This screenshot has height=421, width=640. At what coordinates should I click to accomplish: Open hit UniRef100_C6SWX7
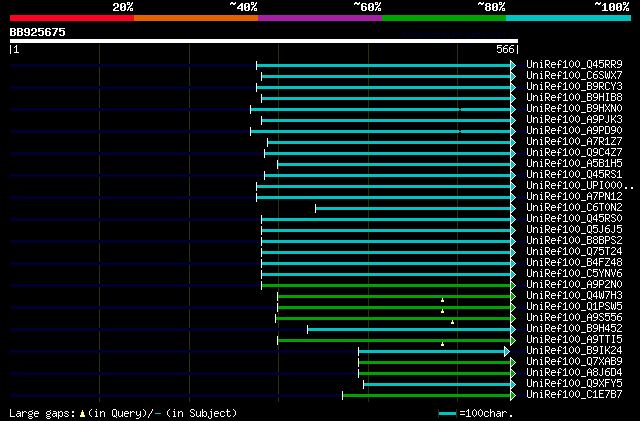[x=574, y=76]
